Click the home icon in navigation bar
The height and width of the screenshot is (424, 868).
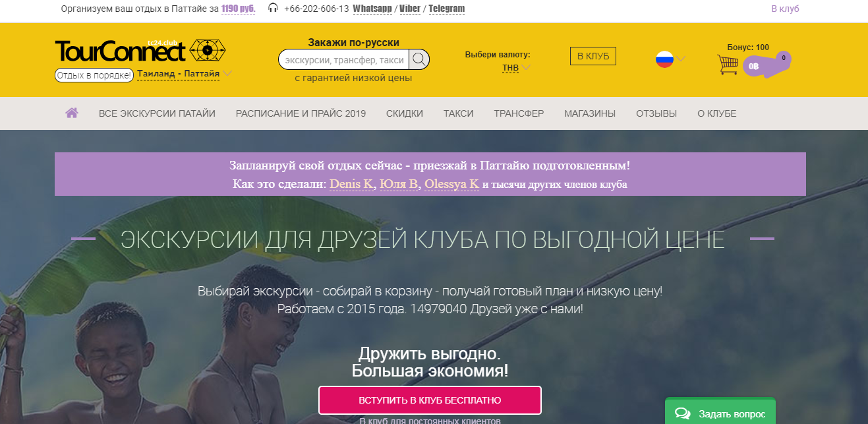tap(72, 113)
